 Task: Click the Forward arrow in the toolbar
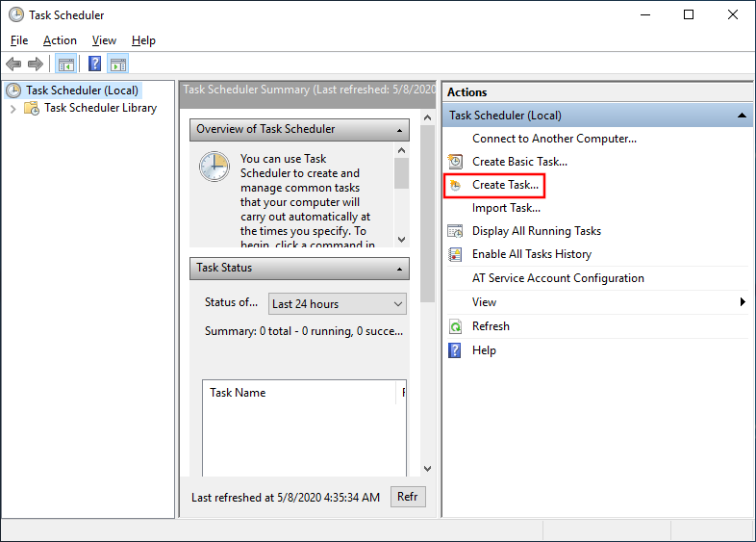36,65
